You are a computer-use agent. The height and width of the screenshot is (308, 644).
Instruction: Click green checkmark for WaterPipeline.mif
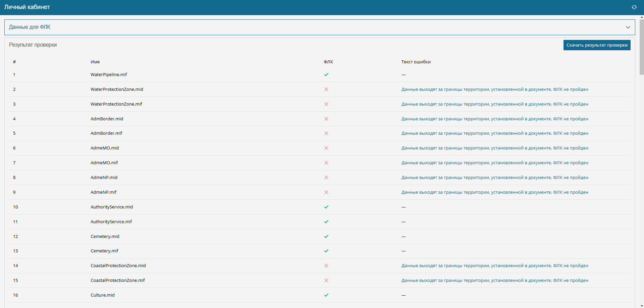click(326, 75)
